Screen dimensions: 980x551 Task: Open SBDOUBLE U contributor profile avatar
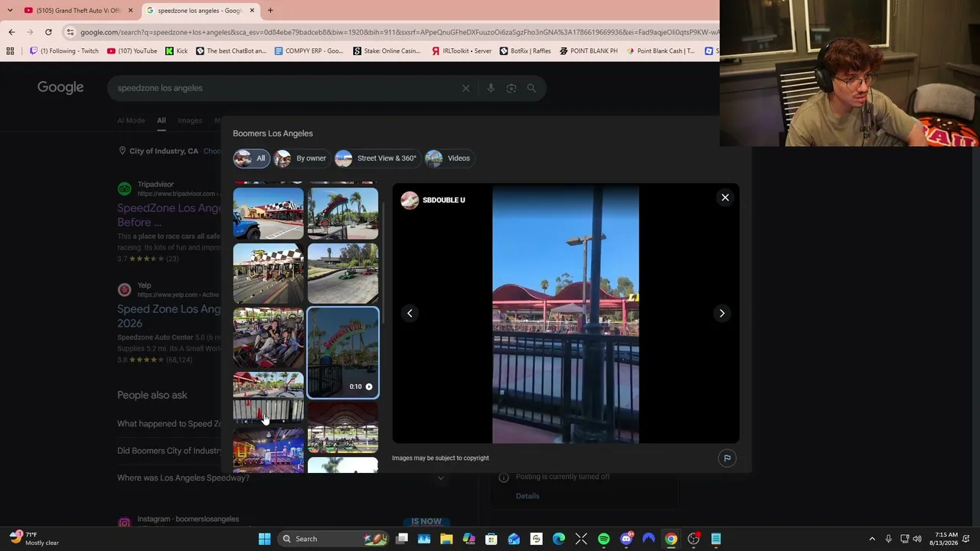[x=410, y=201]
